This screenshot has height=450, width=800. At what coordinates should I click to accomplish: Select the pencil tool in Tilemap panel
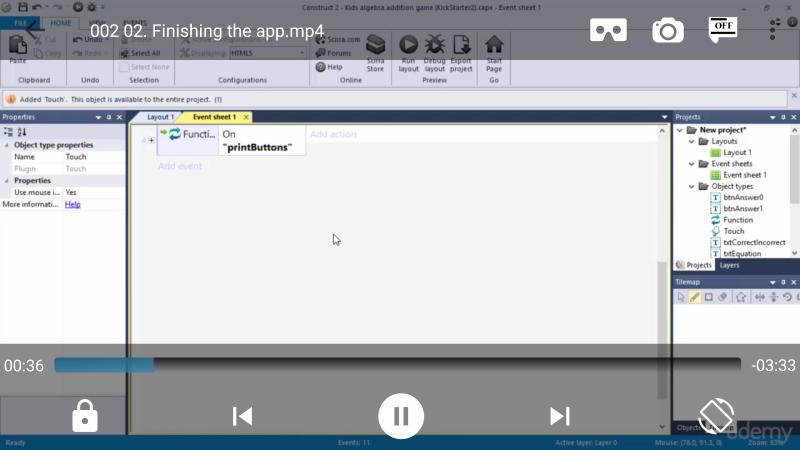pos(695,297)
